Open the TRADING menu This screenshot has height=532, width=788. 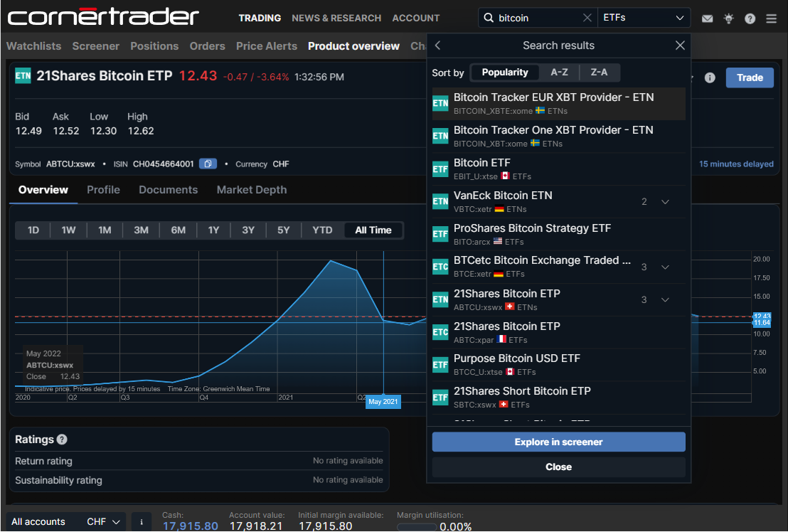(260, 18)
